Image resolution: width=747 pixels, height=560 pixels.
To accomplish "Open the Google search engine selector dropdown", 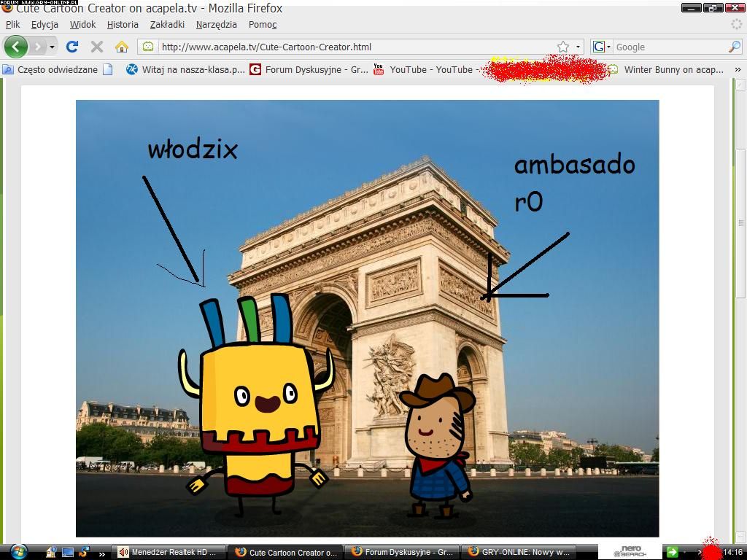I will point(602,47).
